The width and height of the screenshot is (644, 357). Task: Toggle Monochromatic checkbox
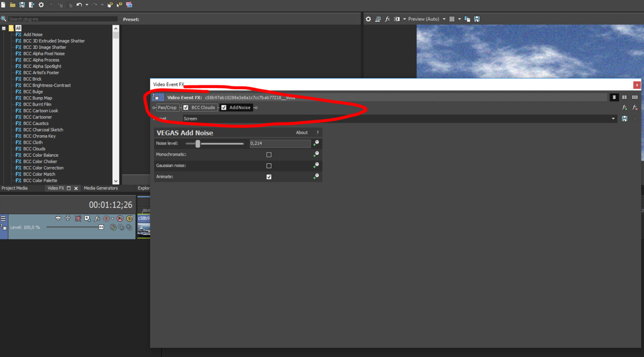tap(269, 155)
